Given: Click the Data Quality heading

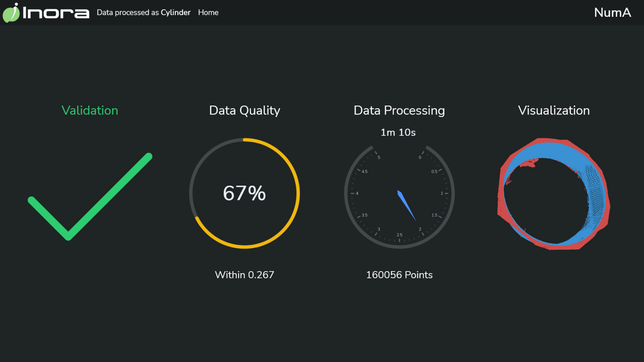Looking at the screenshot, I should point(244,110).
